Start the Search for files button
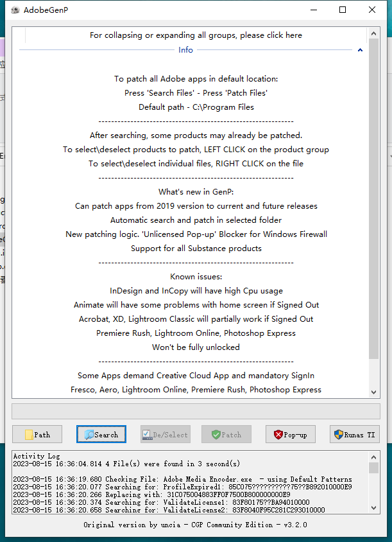The height and width of the screenshot is (542, 392). pyautogui.click(x=101, y=434)
